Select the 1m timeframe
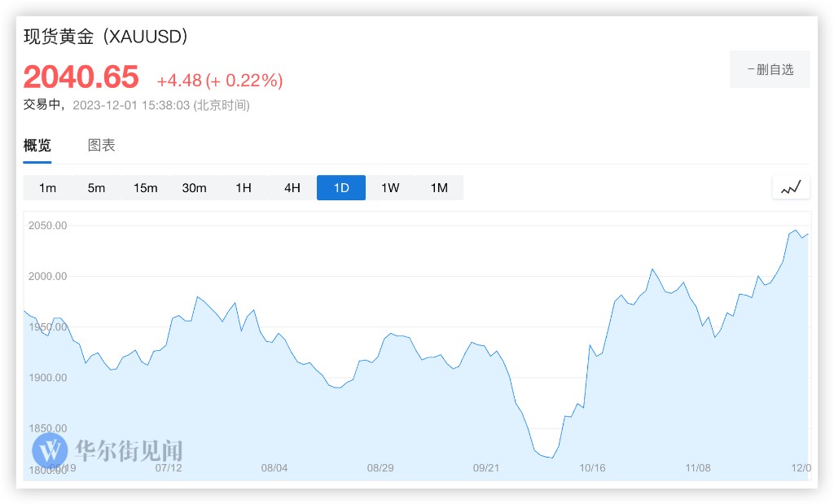The width and height of the screenshot is (834, 504). click(x=48, y=188)
